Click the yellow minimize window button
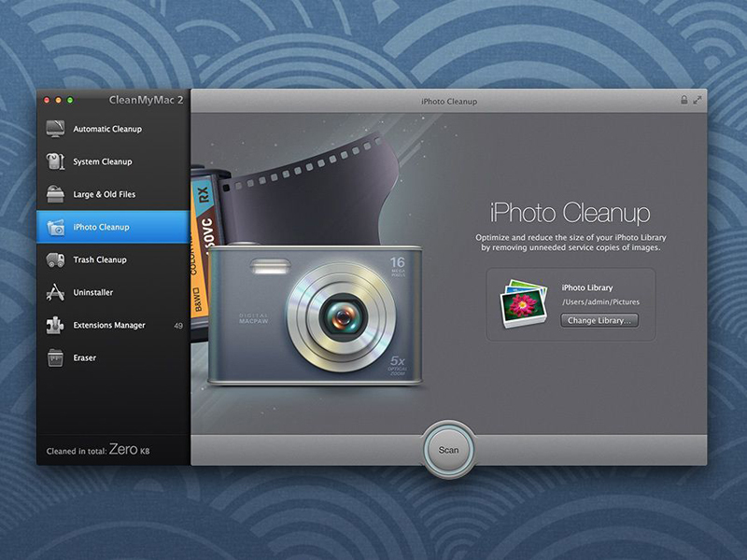747x560 pixels. (58, 100)
